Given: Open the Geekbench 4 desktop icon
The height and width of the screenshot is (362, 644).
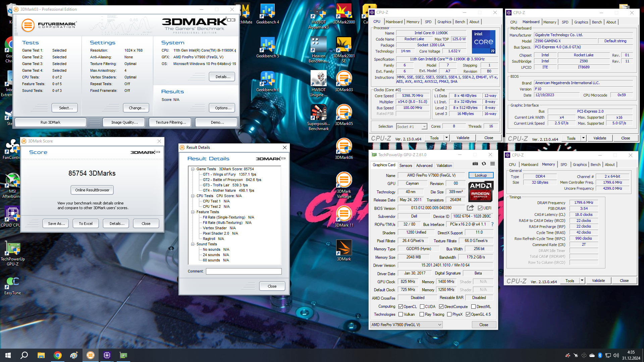Looking at the screenshot, I should point(267,14).
